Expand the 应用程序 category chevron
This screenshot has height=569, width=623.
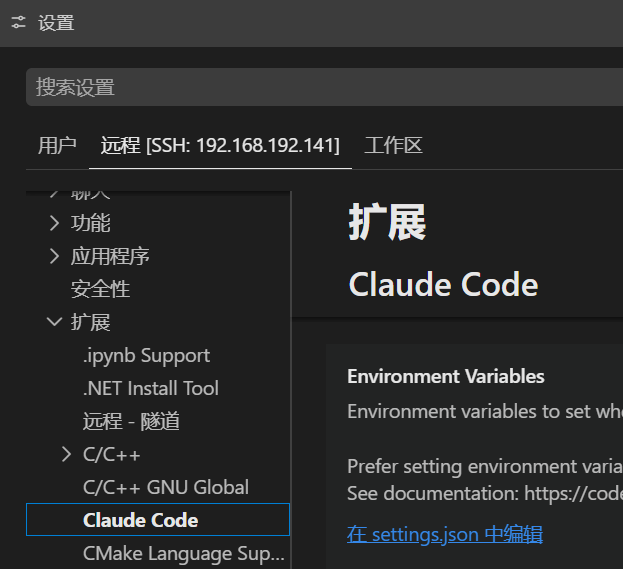coord(54,256)
